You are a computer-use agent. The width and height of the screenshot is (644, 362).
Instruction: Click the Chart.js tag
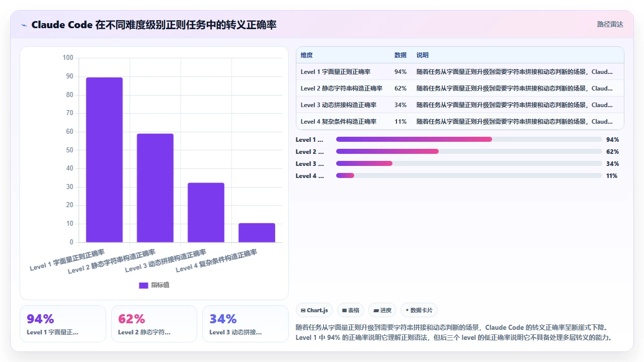[314, 310]
